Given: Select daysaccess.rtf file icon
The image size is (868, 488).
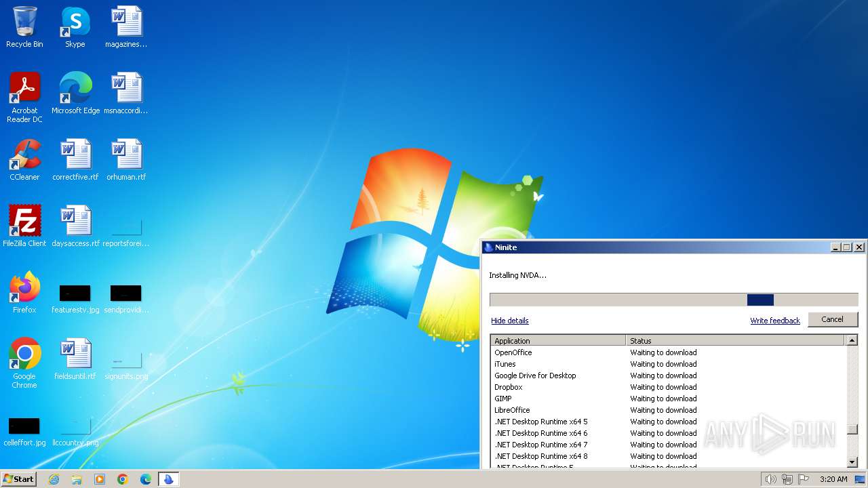Looking at the screenshot, I should click(75, 226).
